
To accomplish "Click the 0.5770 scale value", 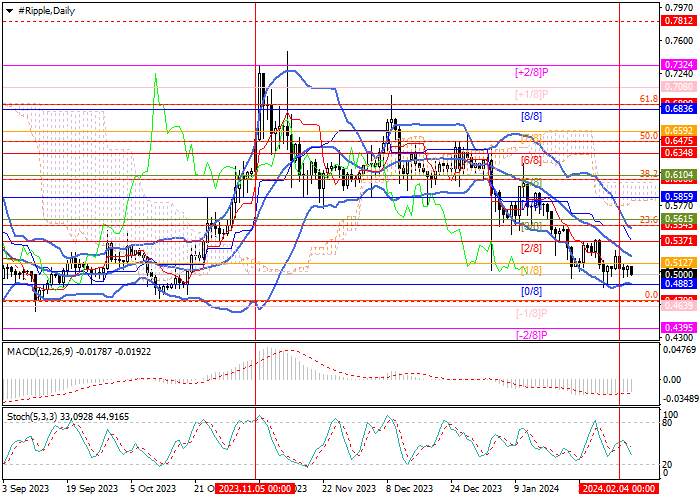I will click(679, 206).
